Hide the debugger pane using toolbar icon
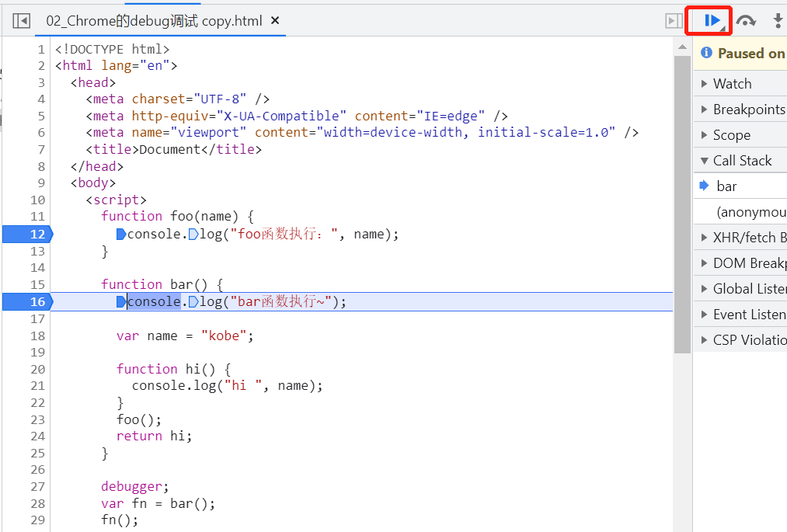The width and height of the screenshot is (787, 532). tap(674, 21)
